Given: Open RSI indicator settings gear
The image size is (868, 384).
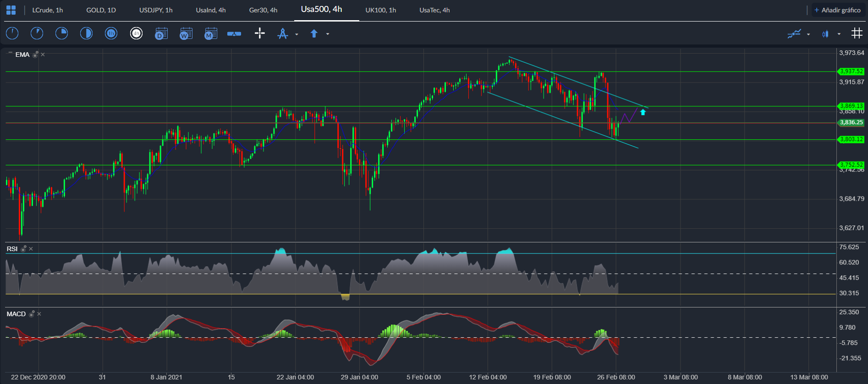Looking at the screenshot, I should tap(23, 249).
